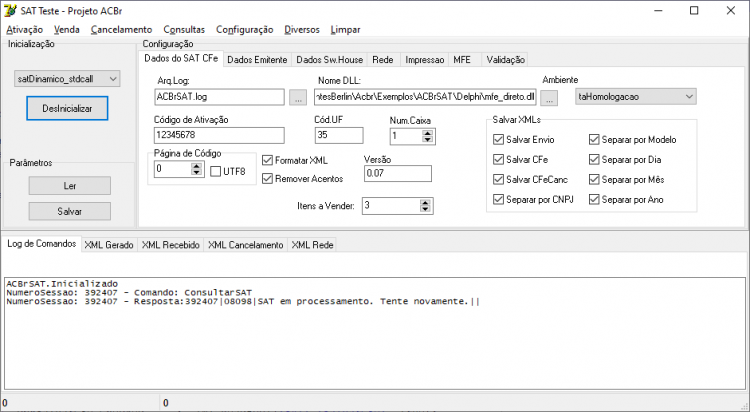The width and height of the screenshot is (750, 412).
Task: Switch to XML Recebido tab
Action: pyautogui.click(x=171, y=245)
